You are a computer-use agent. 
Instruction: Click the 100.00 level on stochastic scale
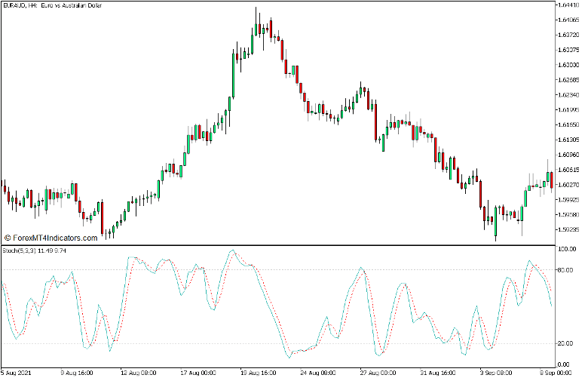pos(566,248)
